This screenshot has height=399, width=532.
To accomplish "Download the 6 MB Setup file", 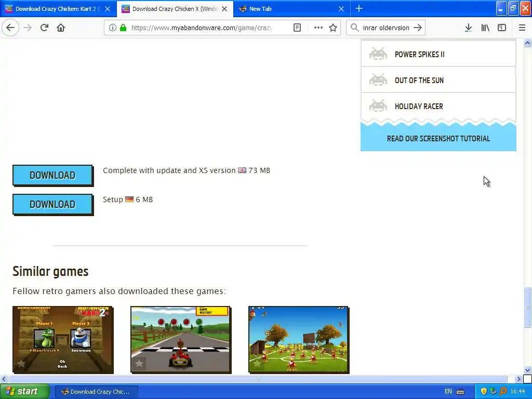I will click(x=52, y=204).
